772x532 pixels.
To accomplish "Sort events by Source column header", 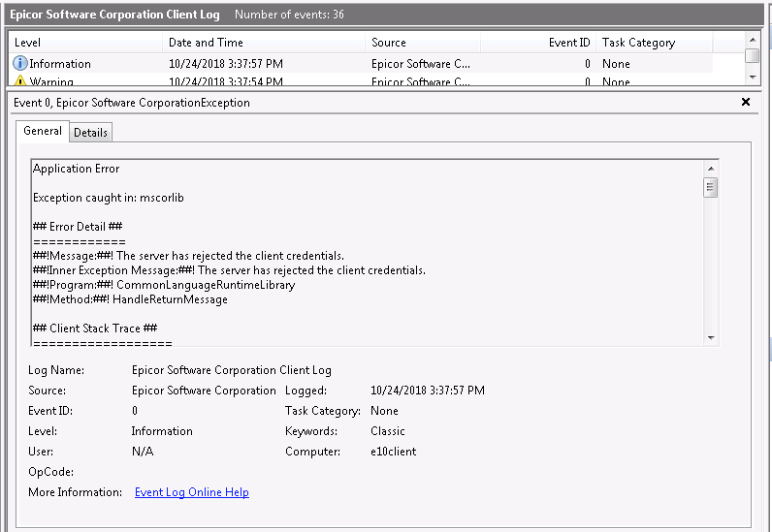I will coord(423,43).
